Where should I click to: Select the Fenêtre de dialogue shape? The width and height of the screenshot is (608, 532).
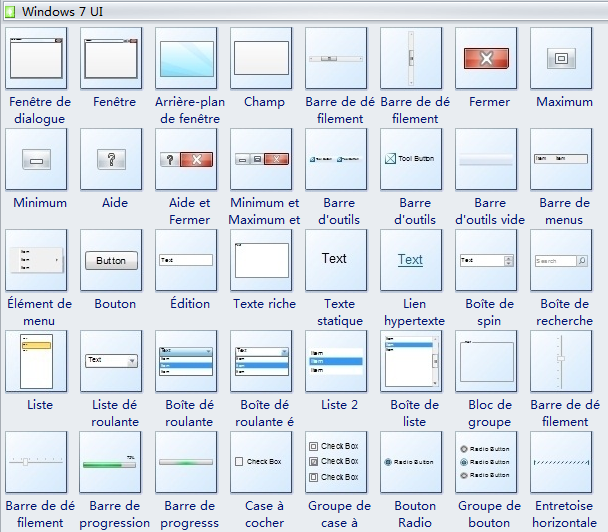[36, 58]
